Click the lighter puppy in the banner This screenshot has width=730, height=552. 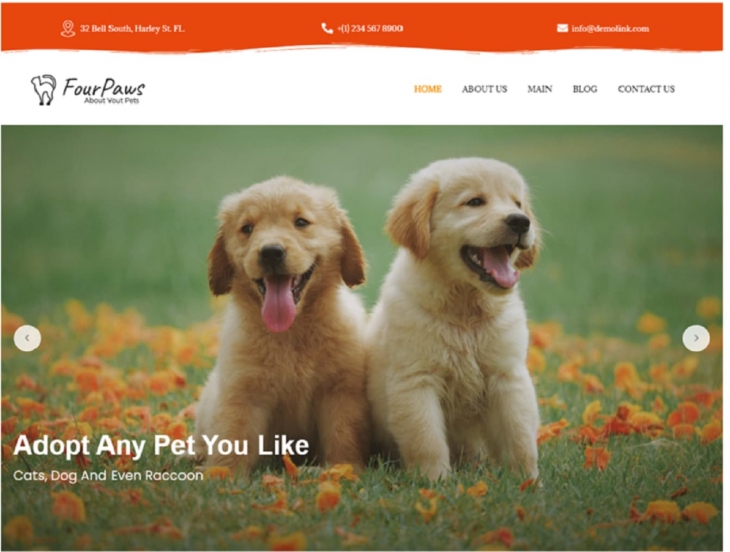pos(454,316)
